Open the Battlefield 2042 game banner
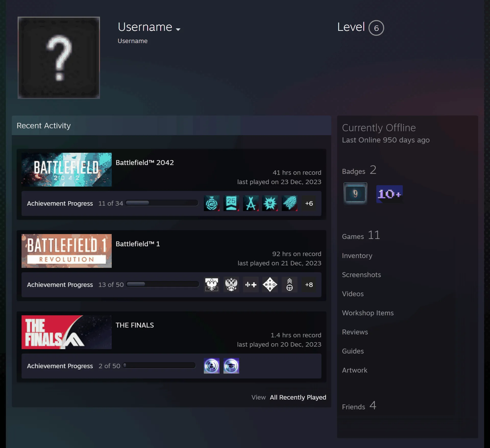The height and width of the screenshot is (448, 490). click(67, 170)
